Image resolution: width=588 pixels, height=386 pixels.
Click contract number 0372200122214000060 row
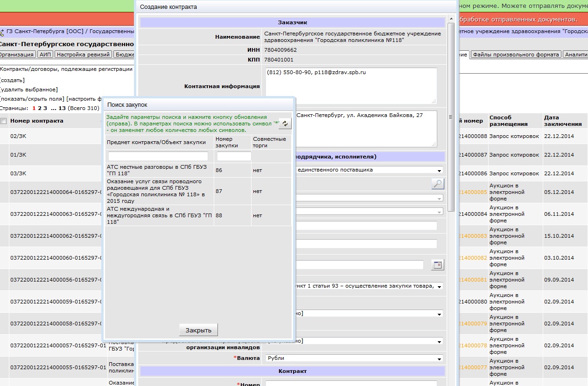coord(56,258)
